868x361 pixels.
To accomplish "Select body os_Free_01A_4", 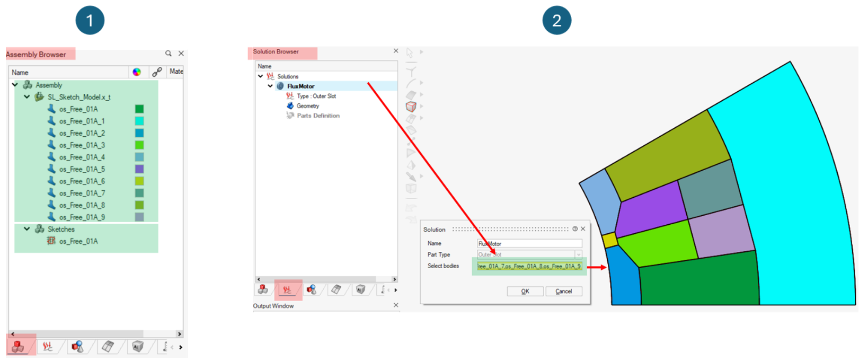I will click(82, 157).
